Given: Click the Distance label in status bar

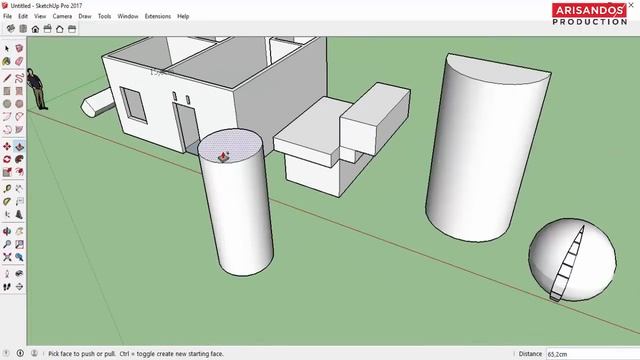Looking at the screenshot, I should tap(530, 354).
